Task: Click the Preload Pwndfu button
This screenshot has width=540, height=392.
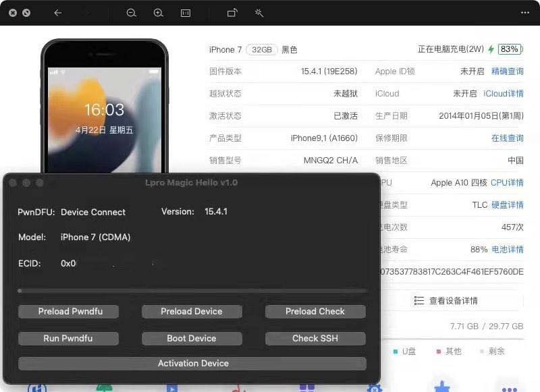Action: (x=69, y=312)
